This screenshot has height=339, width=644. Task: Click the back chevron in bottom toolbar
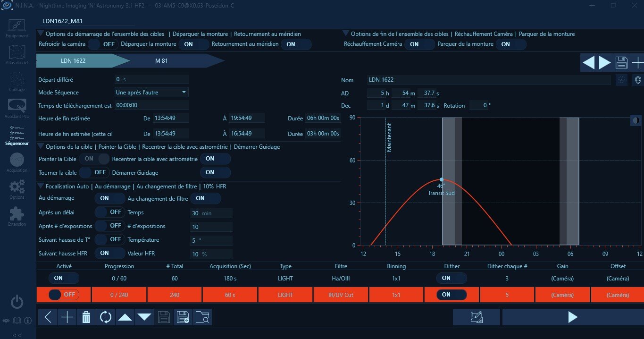pos(48,317)
